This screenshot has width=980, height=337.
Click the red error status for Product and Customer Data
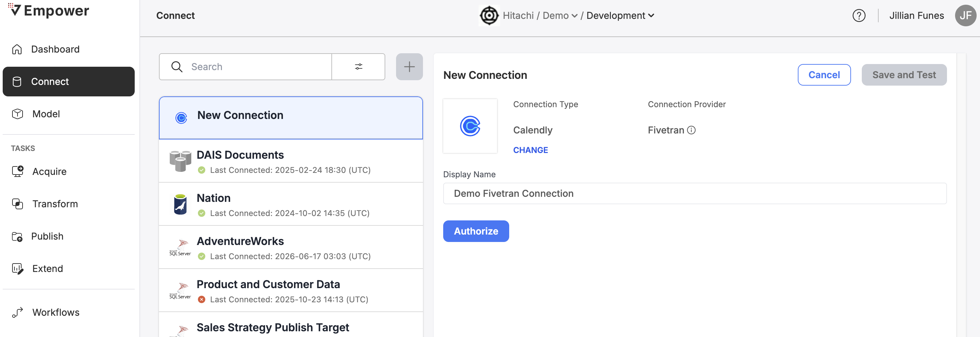pos(202,299)
